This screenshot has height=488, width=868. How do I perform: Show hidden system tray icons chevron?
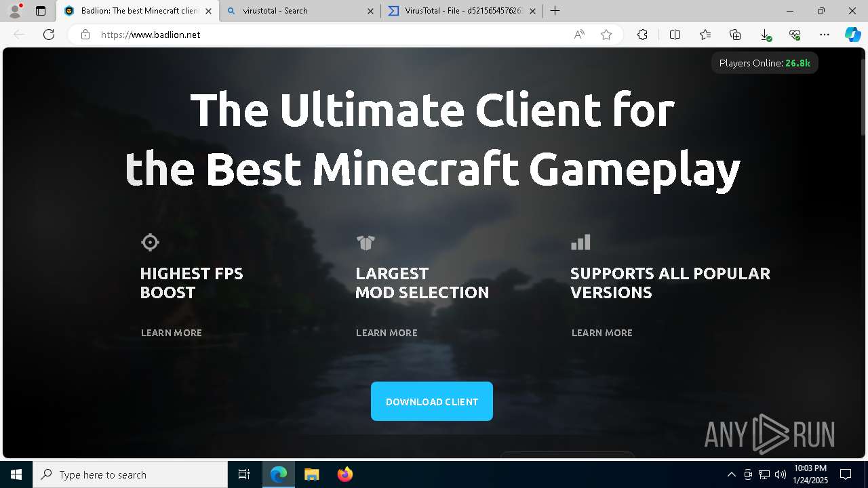click(731, 474)
